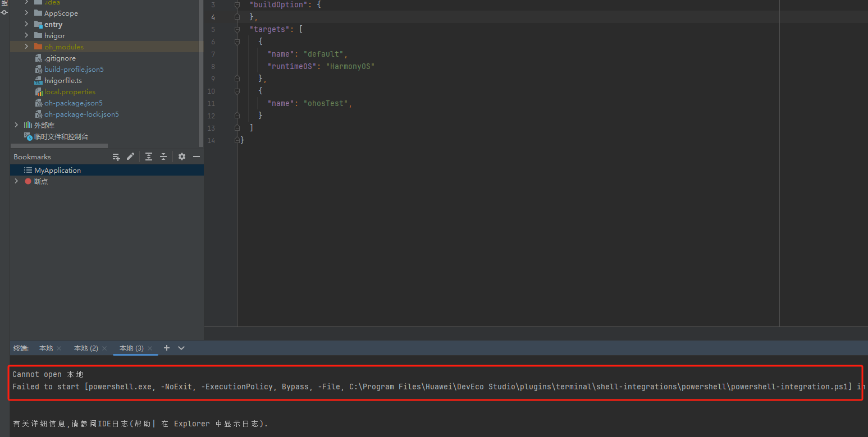Click the "ohosTest" string in the editor
This screenshot has width=868, height=437.
tap(326, 103)
